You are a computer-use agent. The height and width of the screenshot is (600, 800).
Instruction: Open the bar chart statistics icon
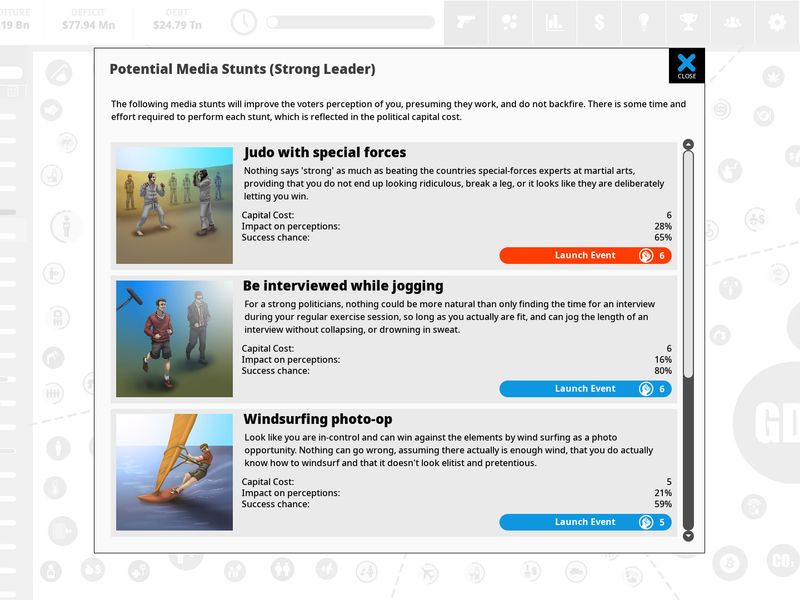pos(554,22)
